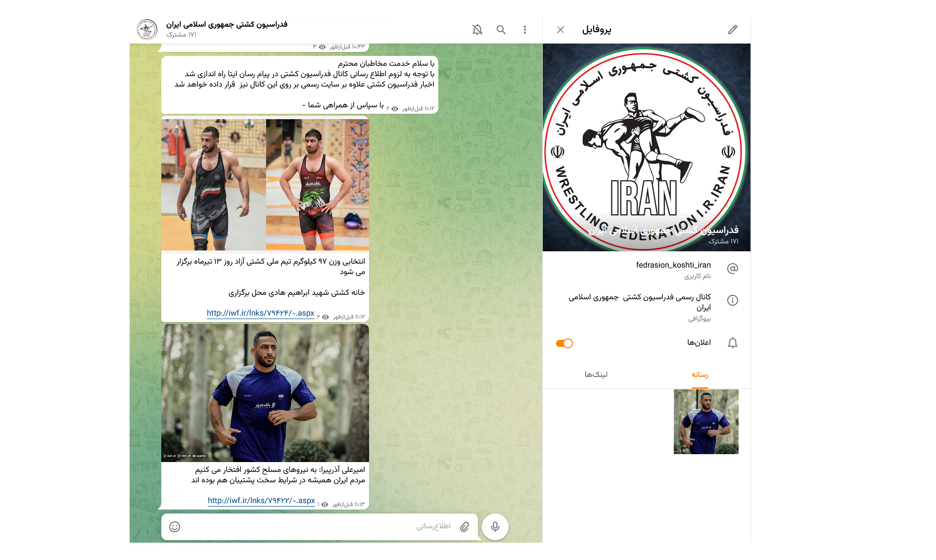Click the ۱۷۱ مشترک subscriber count in header
Viewport: 936px width, 560px height.
(181, 35)
